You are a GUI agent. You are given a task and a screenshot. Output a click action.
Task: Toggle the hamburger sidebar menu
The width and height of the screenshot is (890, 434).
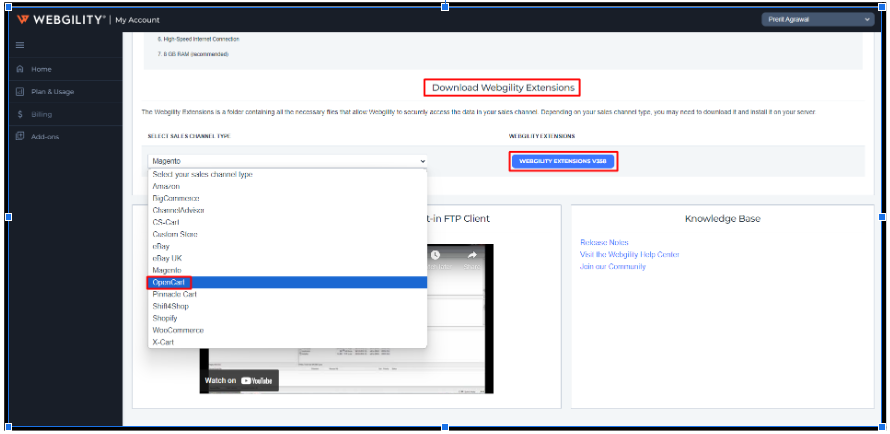21,45
